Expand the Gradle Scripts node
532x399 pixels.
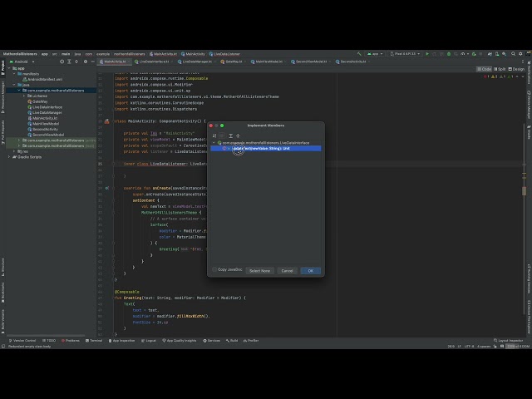coord(9,157)
